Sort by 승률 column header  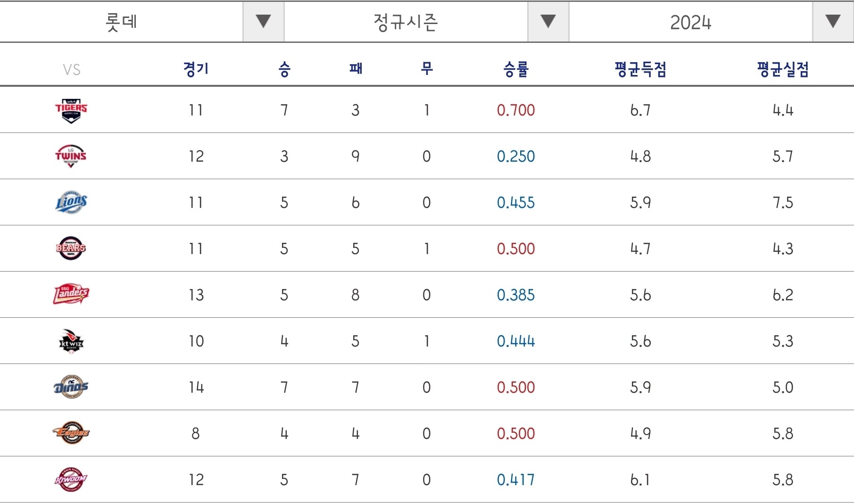point(516,69)
